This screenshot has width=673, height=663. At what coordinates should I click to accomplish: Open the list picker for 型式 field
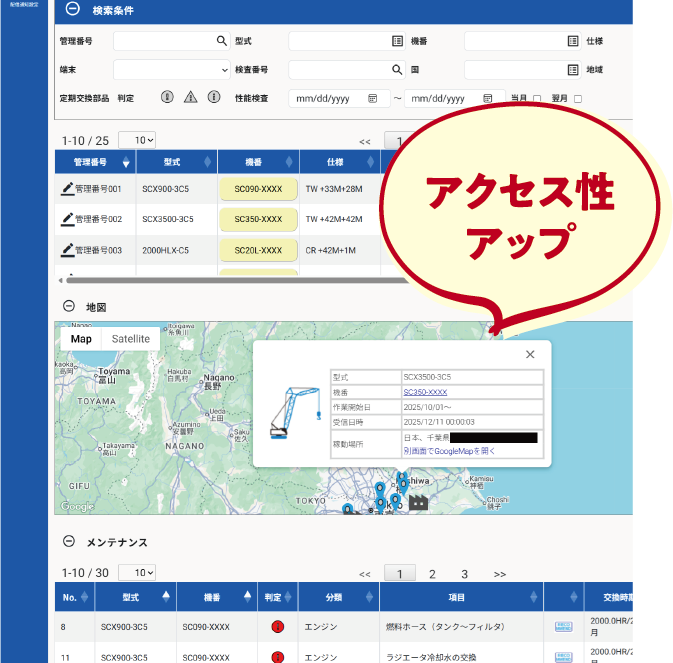(x=397, y=41)
